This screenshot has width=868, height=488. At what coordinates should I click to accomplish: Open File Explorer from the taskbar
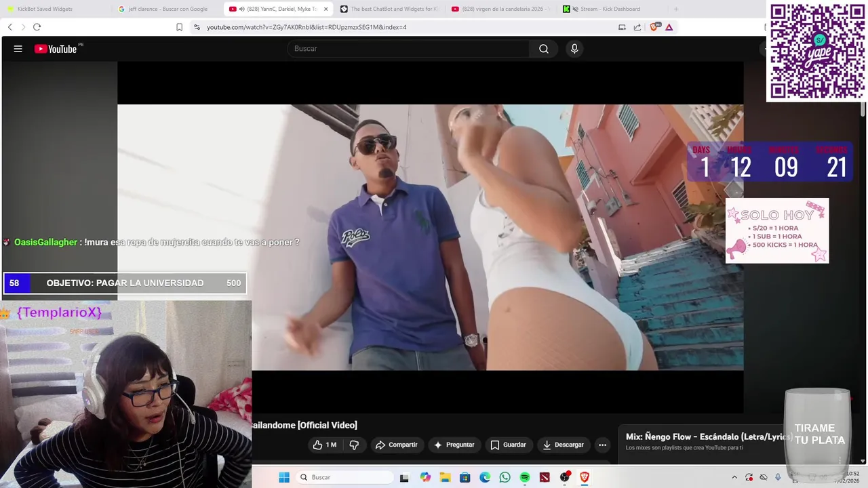coord(445,477)
